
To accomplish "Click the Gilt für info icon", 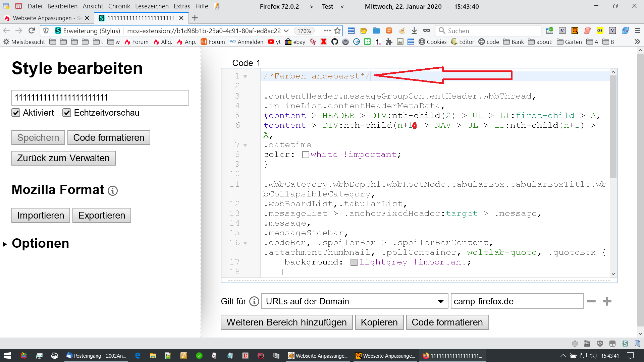I will [254, 301].
